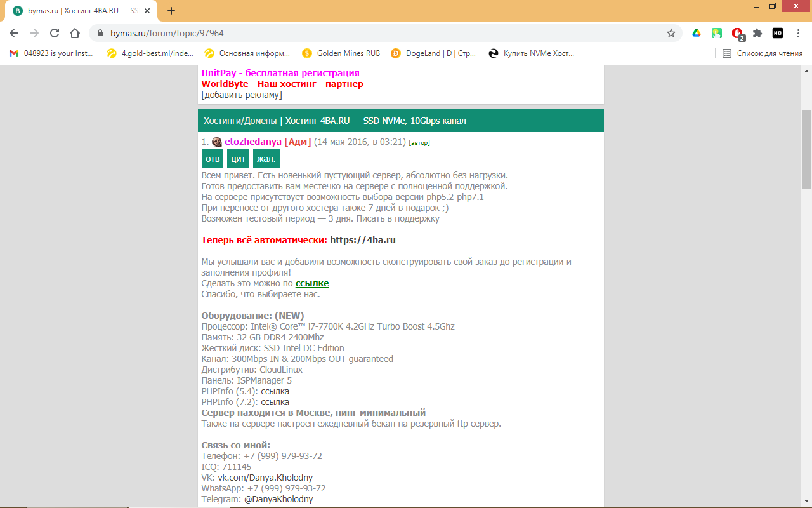Click the address bar URL field

pos(381,33)
